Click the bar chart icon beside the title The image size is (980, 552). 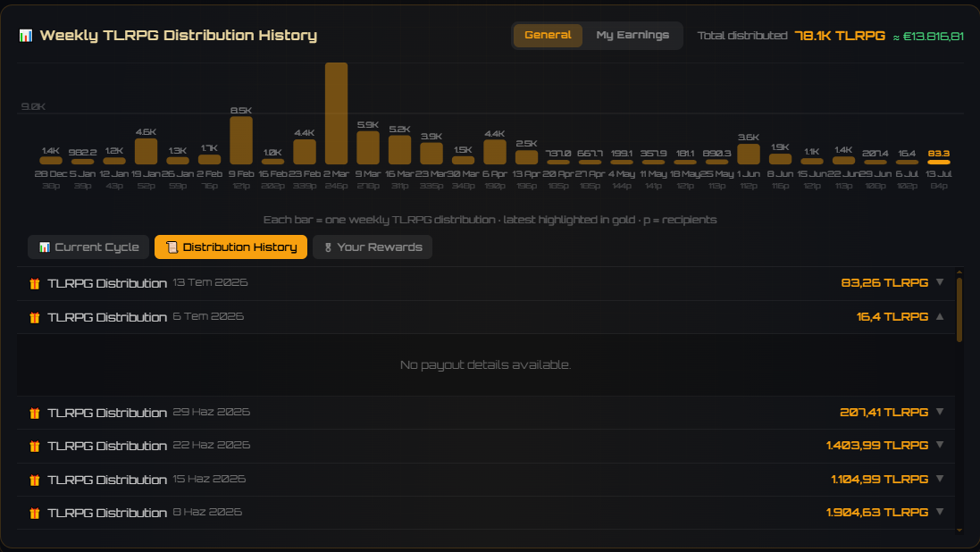pyautogui.click(x=26, y=36)
